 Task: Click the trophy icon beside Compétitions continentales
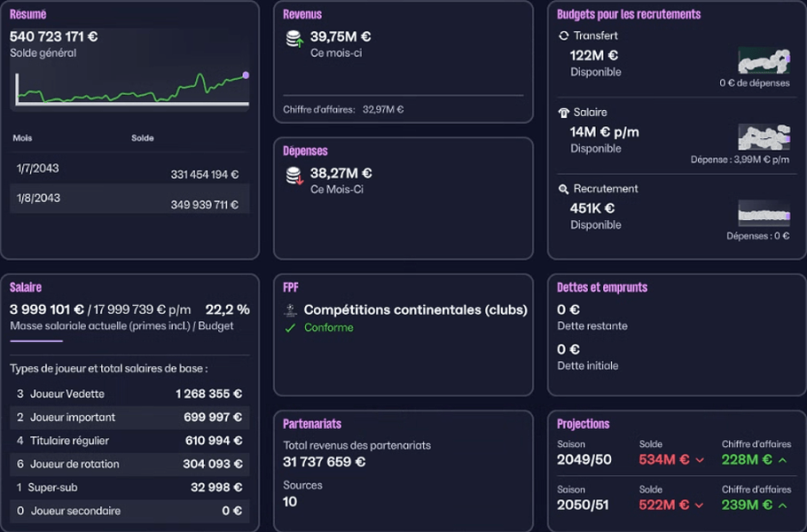click(x=291, y=309)
